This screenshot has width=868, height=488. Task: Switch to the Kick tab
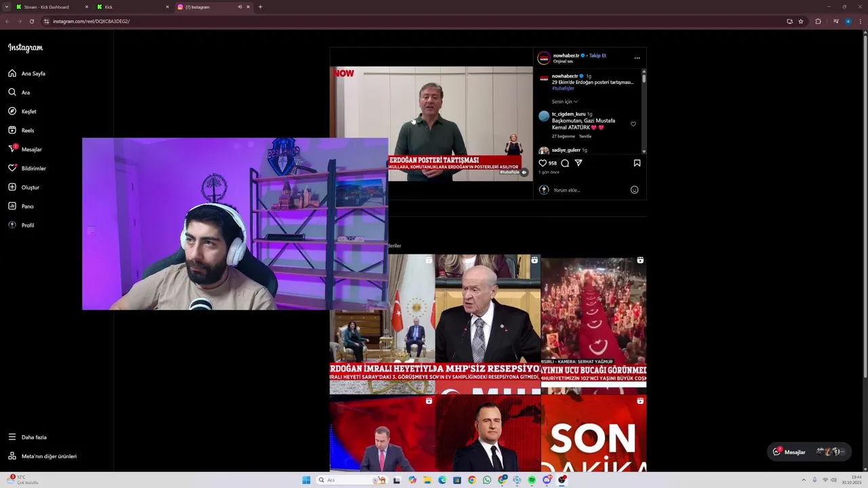[x=132, y=7]
